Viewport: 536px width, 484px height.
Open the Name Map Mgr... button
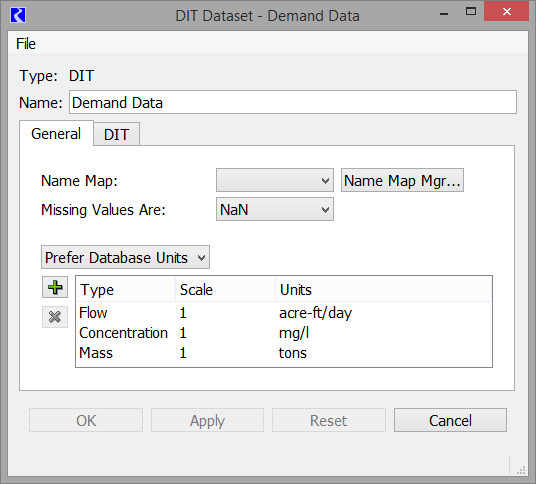click(x=402, y=180)
